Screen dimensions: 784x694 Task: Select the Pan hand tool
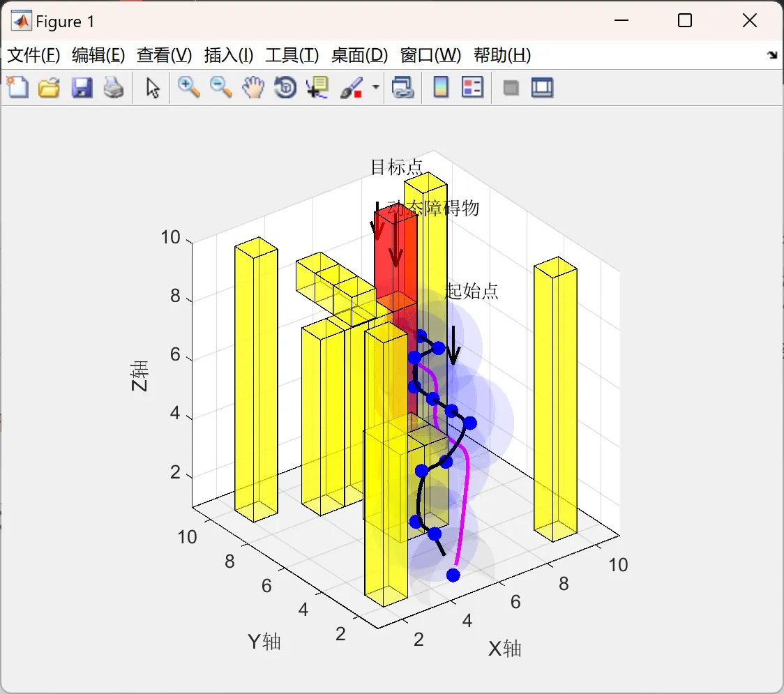253,87
